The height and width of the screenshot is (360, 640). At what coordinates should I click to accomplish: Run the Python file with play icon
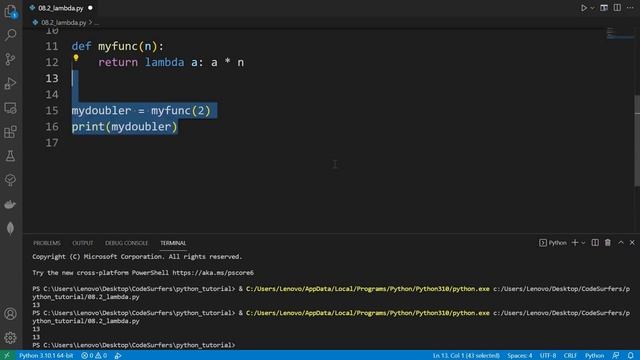tap(584, 8)
